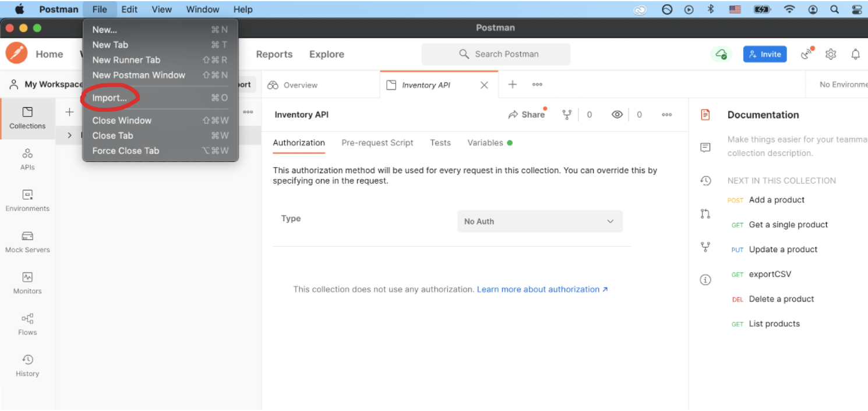This screenshot has height=411, width=868.
Task: Open the Mock Servers panel
Action: click(x=27, y=241)
